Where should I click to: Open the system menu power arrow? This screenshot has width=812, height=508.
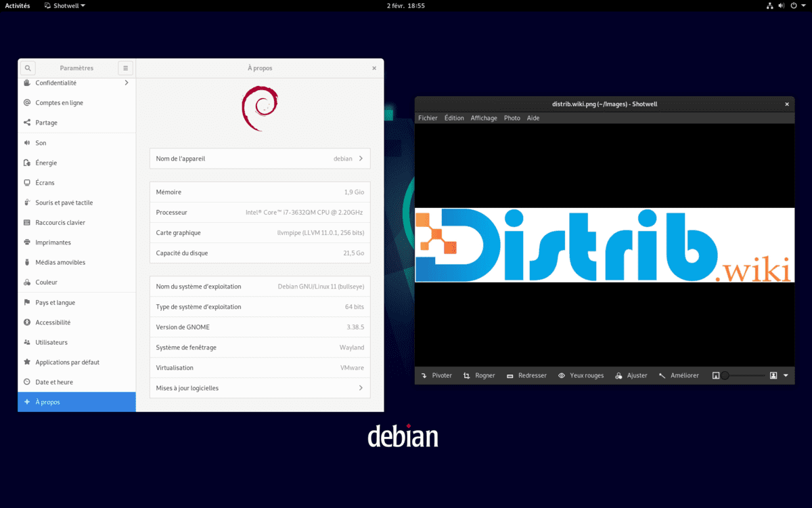click(x=803, y=5)
